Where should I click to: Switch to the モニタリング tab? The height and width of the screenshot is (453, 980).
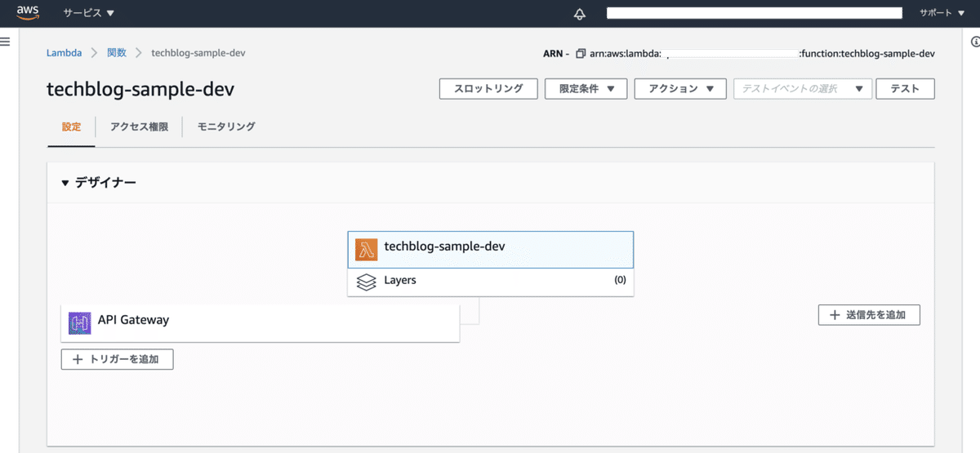(226, 127)
